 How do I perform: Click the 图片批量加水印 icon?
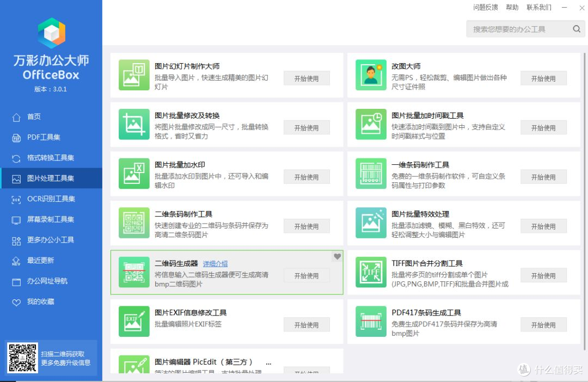pyautogui.click(x=134, y=174)
